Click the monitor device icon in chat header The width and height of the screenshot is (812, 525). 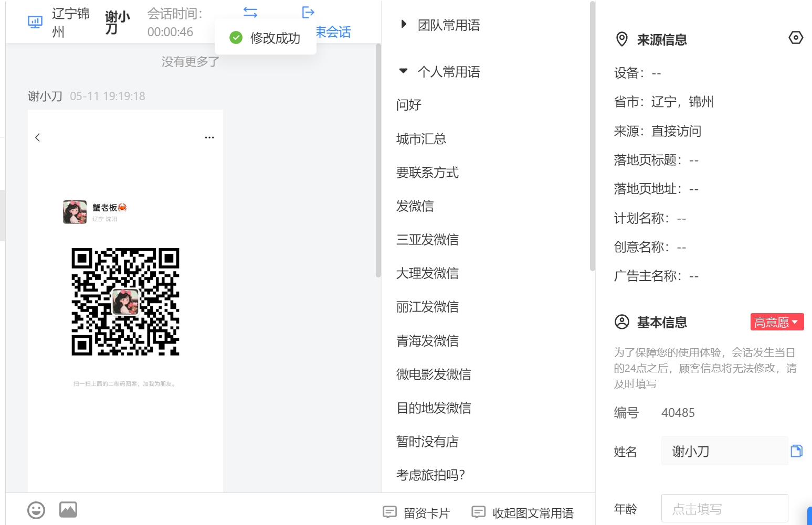35,22
